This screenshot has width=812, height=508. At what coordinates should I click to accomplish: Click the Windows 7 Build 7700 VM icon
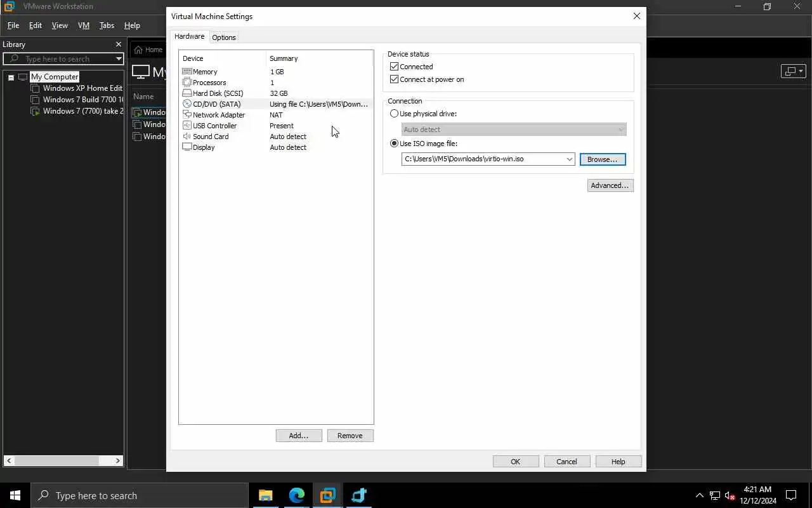coord(36,100)
